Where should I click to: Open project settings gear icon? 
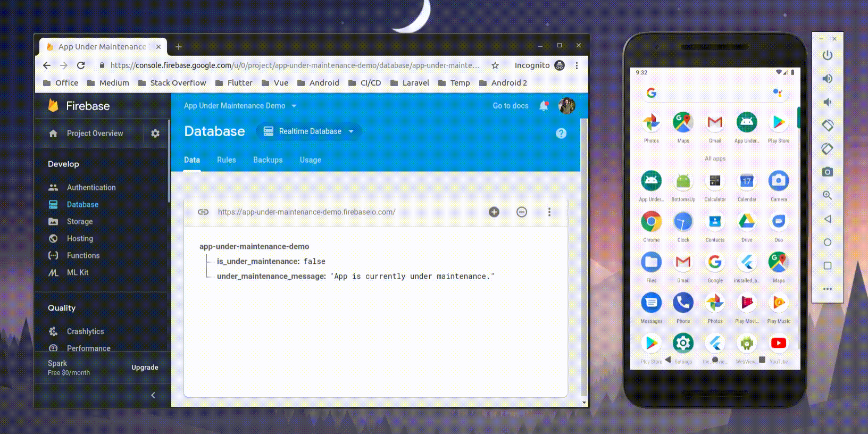[155, 133]
